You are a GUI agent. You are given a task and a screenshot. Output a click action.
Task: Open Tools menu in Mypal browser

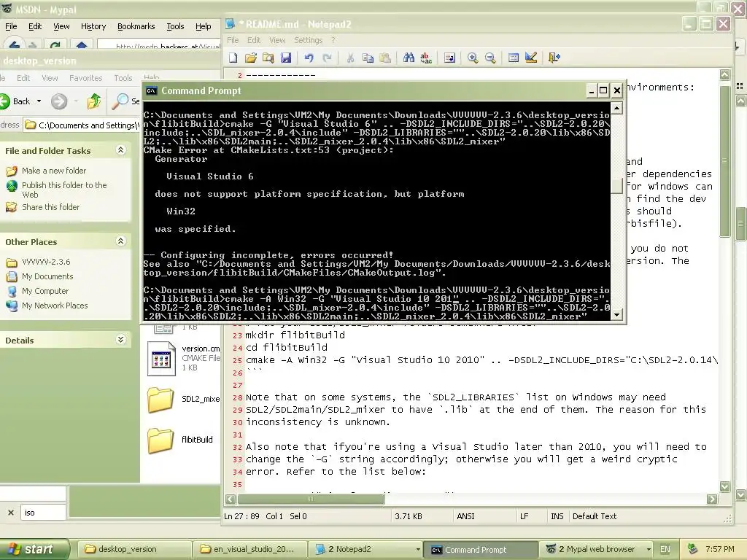pyautogui.click(x=175, y=27)
